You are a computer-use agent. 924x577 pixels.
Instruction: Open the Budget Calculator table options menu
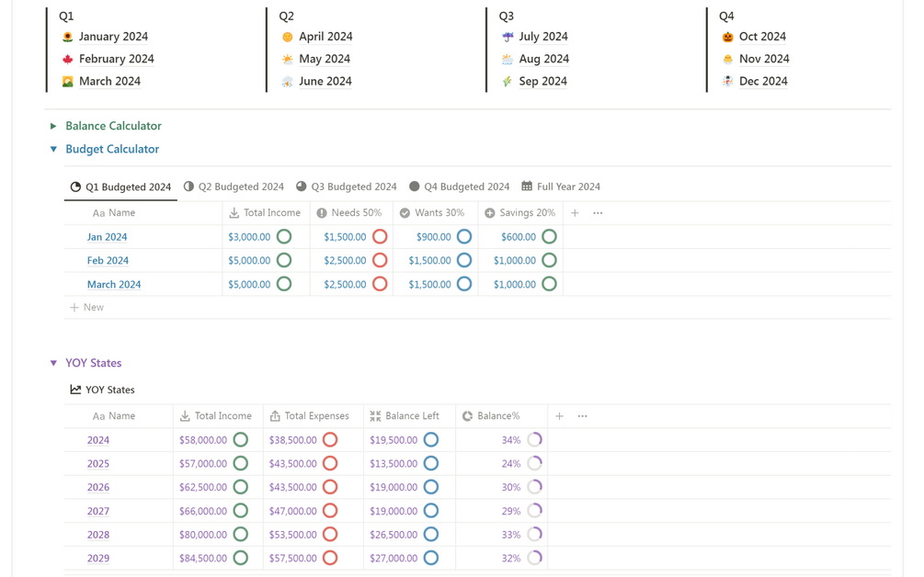tap(598, 213)
